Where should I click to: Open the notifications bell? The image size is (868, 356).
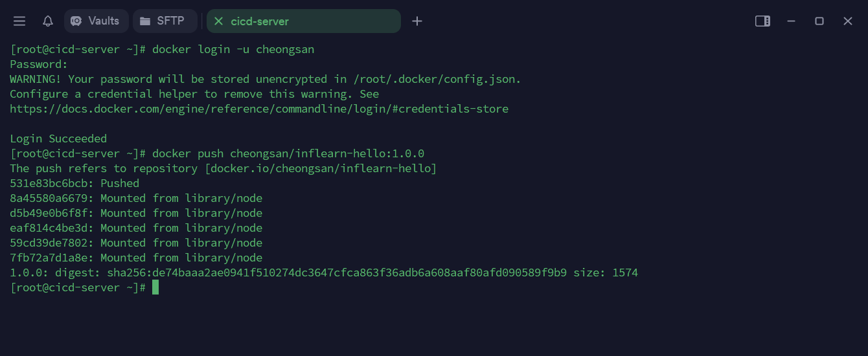pos(48,21)
